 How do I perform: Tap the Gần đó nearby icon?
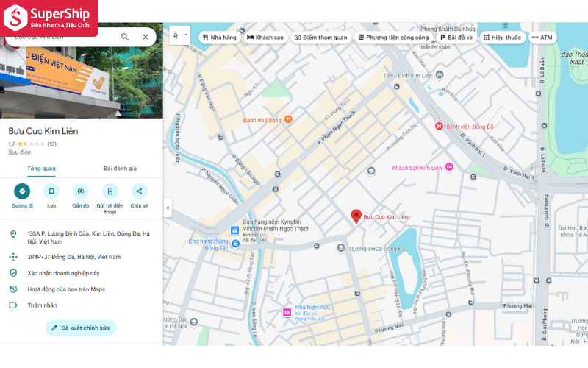81,191
